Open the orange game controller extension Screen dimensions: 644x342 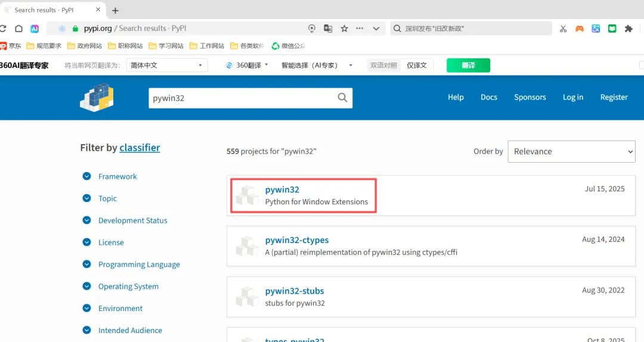(580, 29)
